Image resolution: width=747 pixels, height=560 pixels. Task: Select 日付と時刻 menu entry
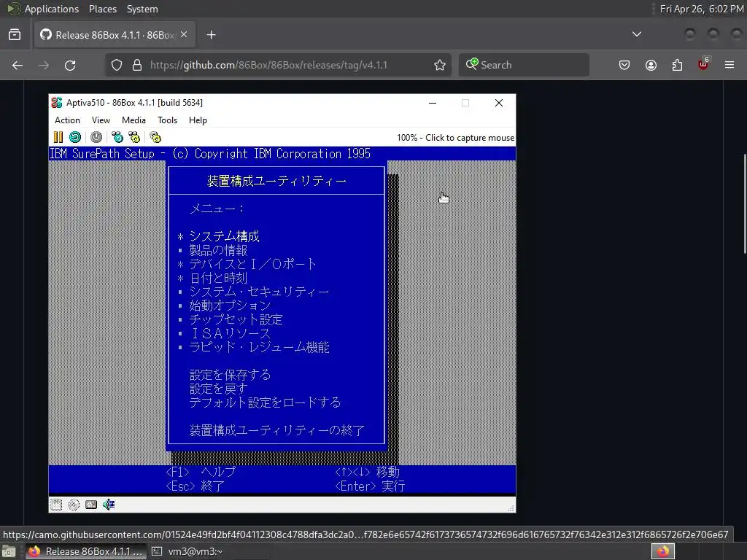click(x=218, y=278)
